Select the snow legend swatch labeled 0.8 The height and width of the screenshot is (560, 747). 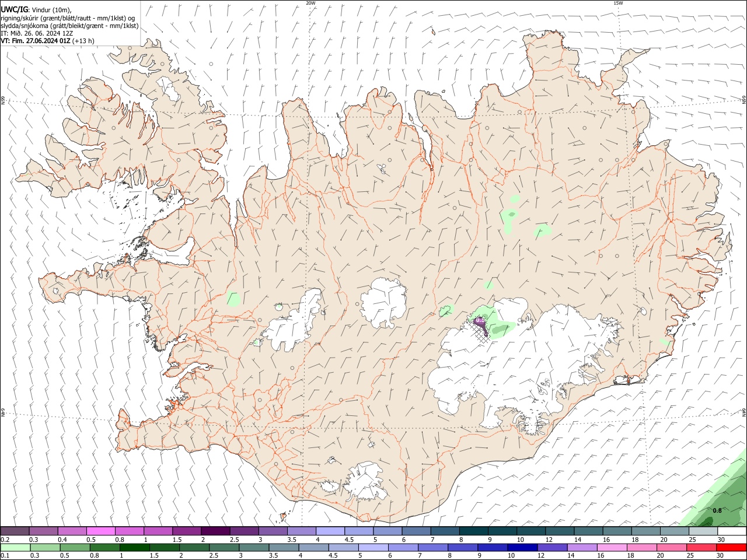(130, 531)
